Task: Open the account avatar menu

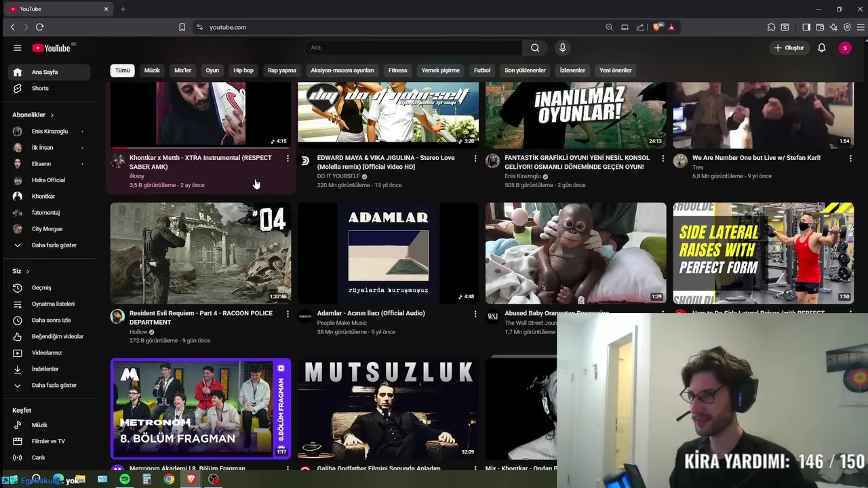Action: (x=844, y=47)
